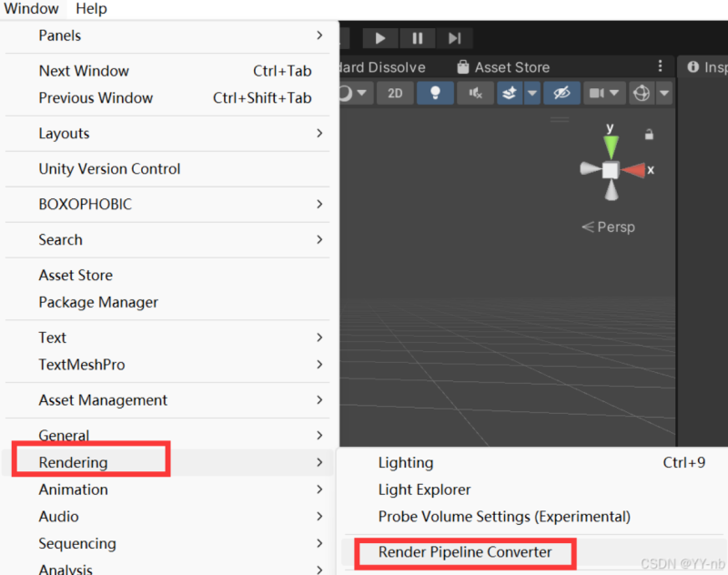Click the green Y axis cone on gizmo
728x575 pixels.
tap(611, 146)
